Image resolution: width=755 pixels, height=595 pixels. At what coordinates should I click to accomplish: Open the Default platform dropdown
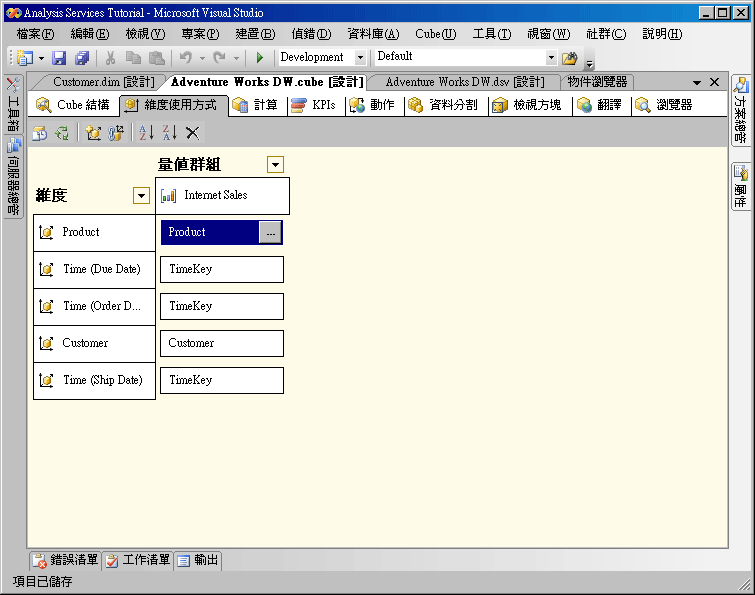point(552,57)
